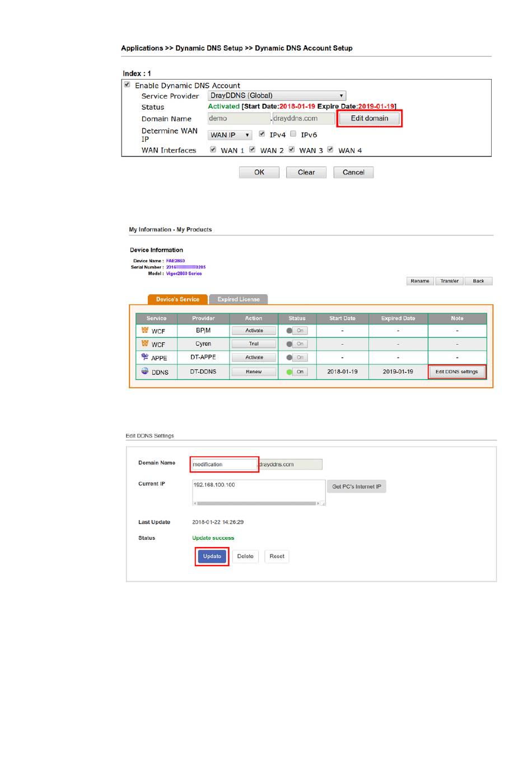Uncheck the WAN 3 interface checkbox
Screen dimensions: 532x778
tap(292, 150)
